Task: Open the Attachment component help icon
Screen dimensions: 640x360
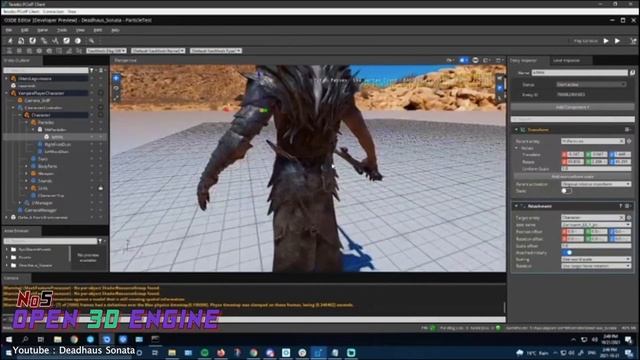Action: [x=621, y=206]
